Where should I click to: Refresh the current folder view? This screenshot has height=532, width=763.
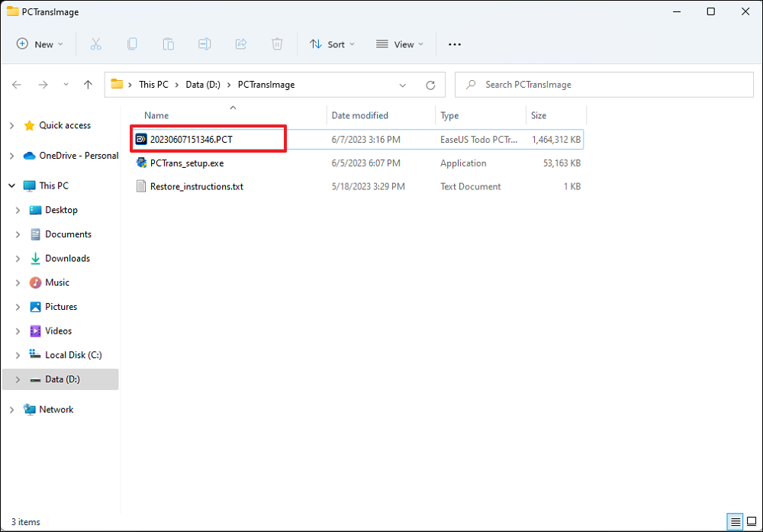pos(430,85)
